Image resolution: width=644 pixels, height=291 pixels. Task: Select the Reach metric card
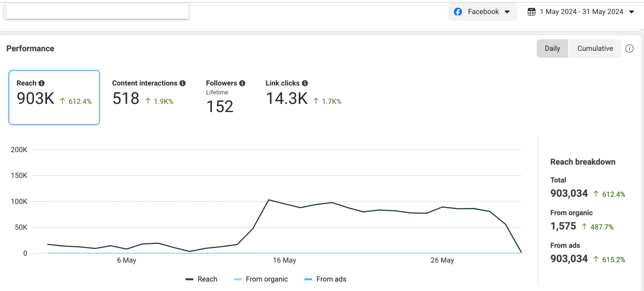coord(54,98)
